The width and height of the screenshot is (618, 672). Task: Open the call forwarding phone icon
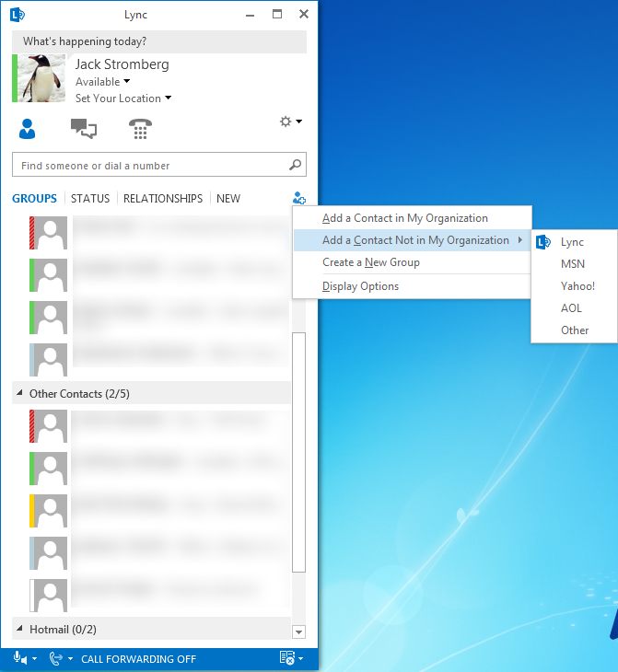(x=56, y=658)
